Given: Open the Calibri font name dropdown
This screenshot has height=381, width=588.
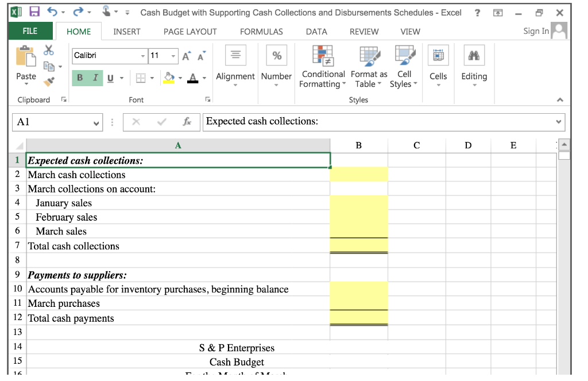Looking at the screenshot, I should 142,56.
